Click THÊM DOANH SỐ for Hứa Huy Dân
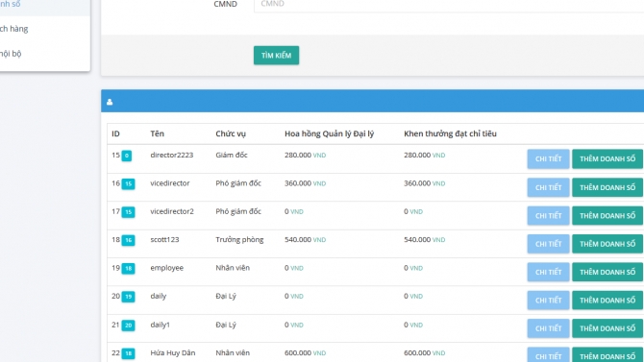Image resolution: width=644 pixels, height=362 pixels. [x=607, y=355]
